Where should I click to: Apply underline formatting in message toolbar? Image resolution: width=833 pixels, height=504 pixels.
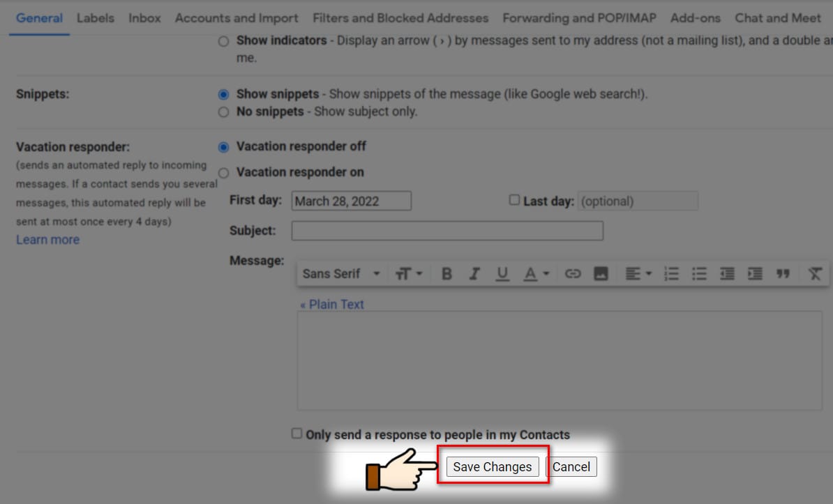[x=502, y=273]
